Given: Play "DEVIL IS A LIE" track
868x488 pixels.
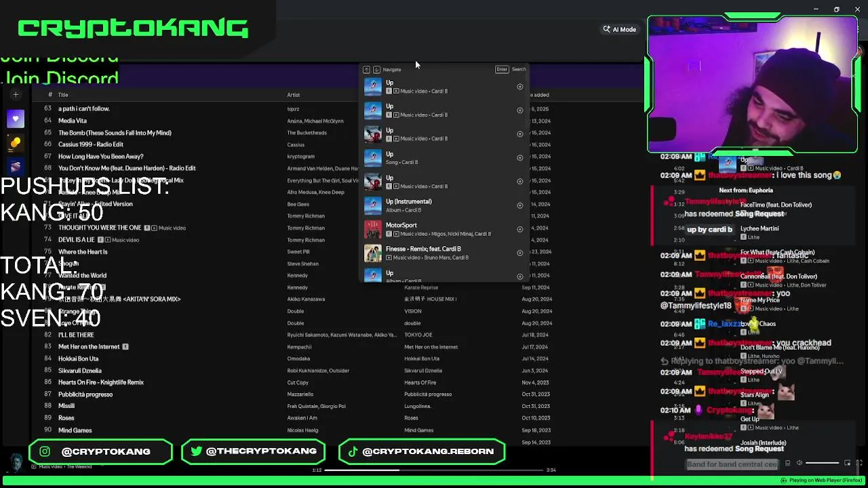Looking at the screenshot, I should 77,240.
